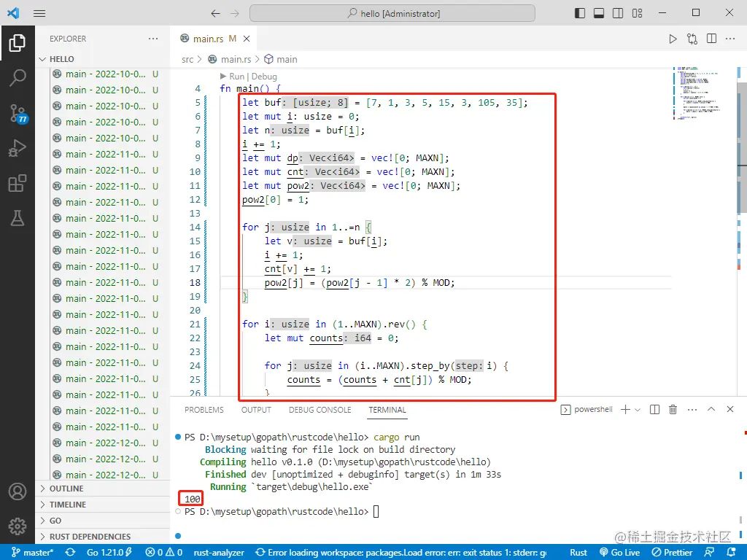
Task: Go forward with the right arrow
Action: [x=235, y=13]
